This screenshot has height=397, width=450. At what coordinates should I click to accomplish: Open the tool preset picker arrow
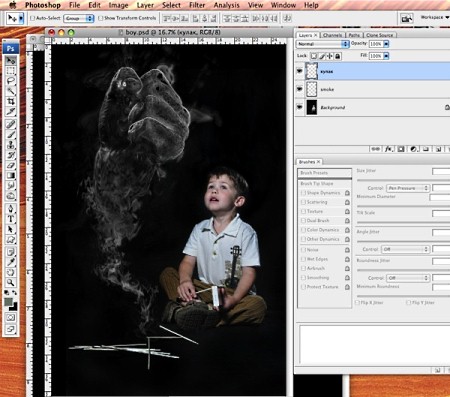click(x=21, y=18)
